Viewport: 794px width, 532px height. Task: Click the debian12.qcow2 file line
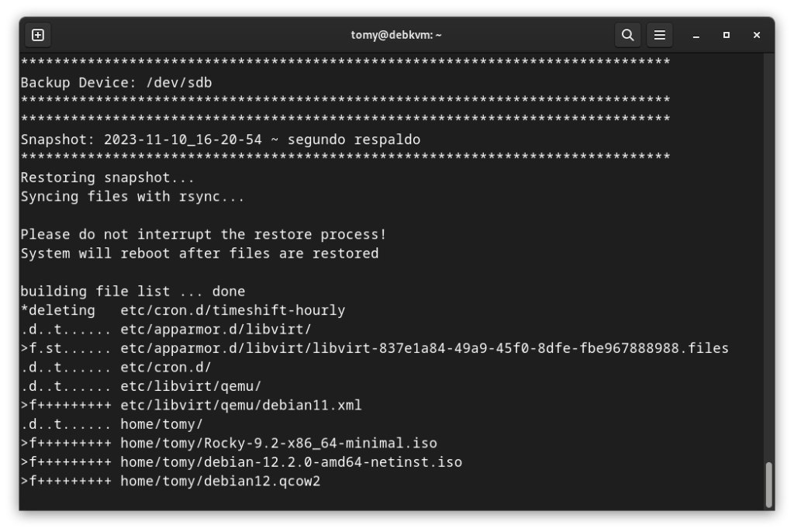[x=220, y=481]
